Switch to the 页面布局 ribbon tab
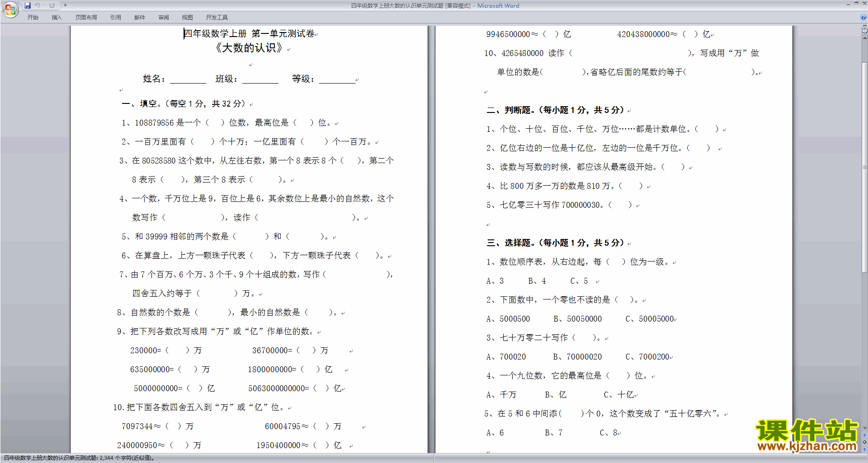This screenshot has height=463, width=868. click(x=86, y=18)
